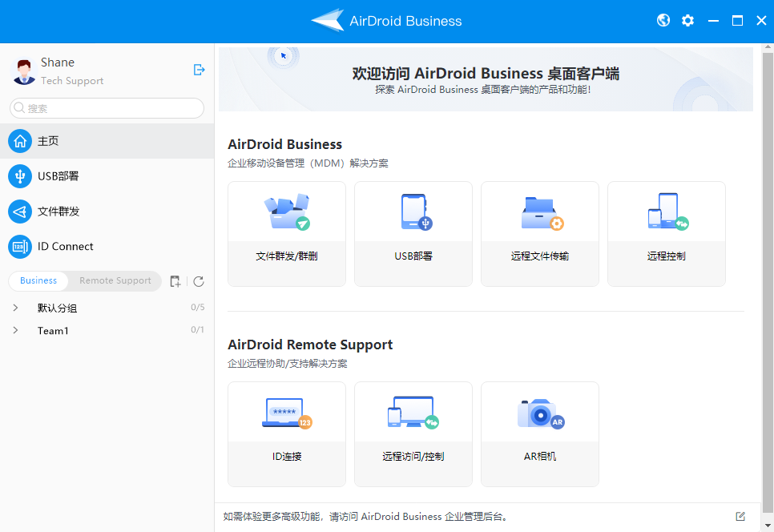Click the bottom text about AirDroid Business 企业管理后台
The height and width of the screenshot is (532, 774).
(x=366, y=517)
